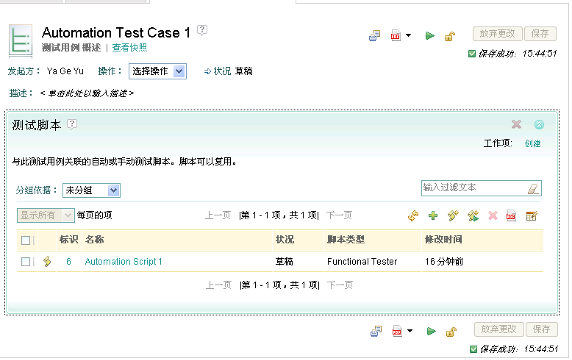
Task: Click the green plus add script icon
Action: [x=433, y=216]
